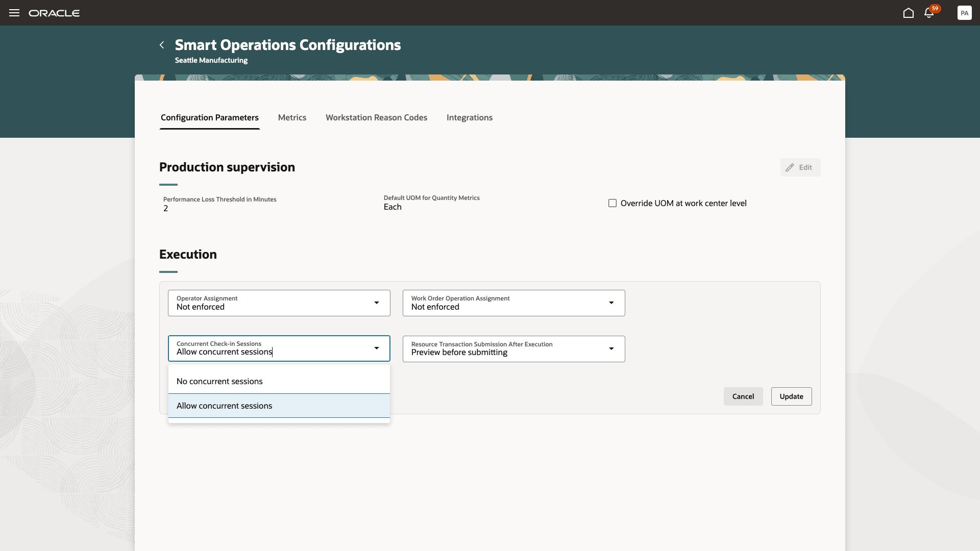Click the Cancel button

point(743,396)
